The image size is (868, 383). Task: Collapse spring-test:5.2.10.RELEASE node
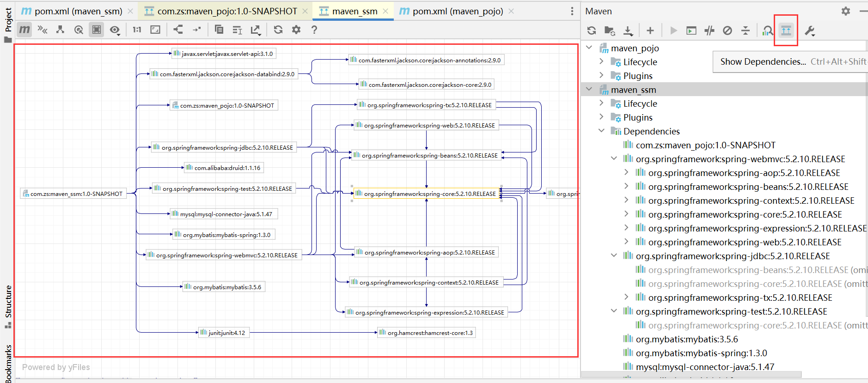pos(614,311)
